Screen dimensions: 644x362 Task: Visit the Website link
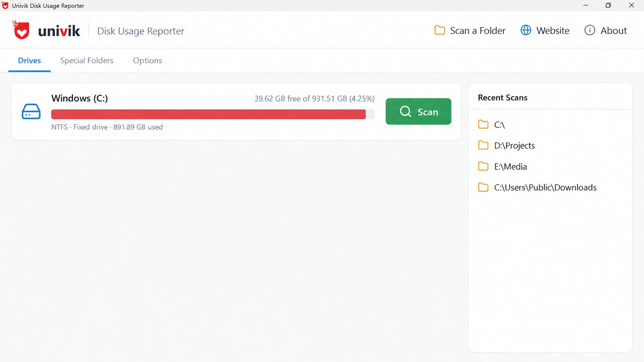coord(553,31)
